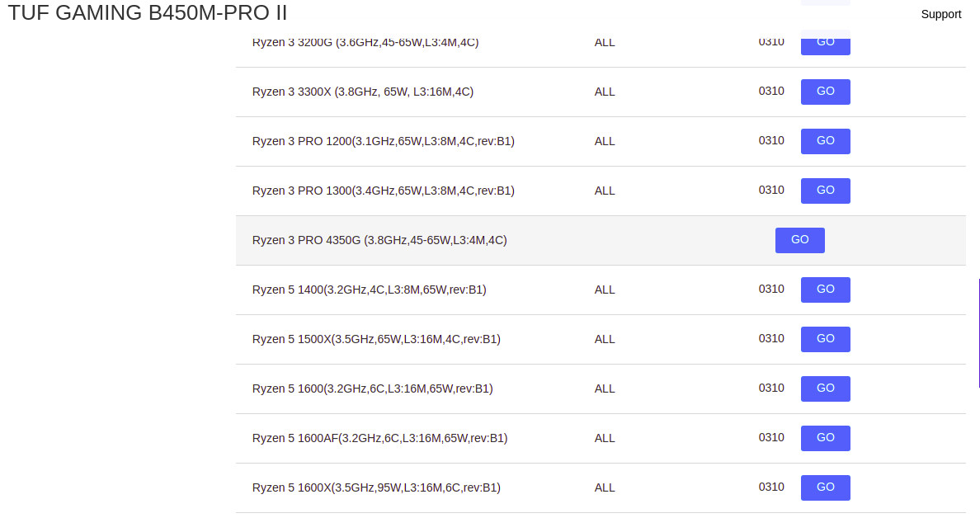
Task: Click GO for Ryzen 5 1400
Action: pyautogui.click(x=825, y=290)
